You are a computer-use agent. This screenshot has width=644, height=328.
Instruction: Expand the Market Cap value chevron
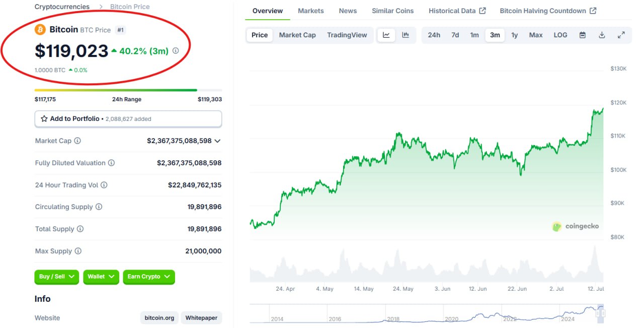coord(217,141)
